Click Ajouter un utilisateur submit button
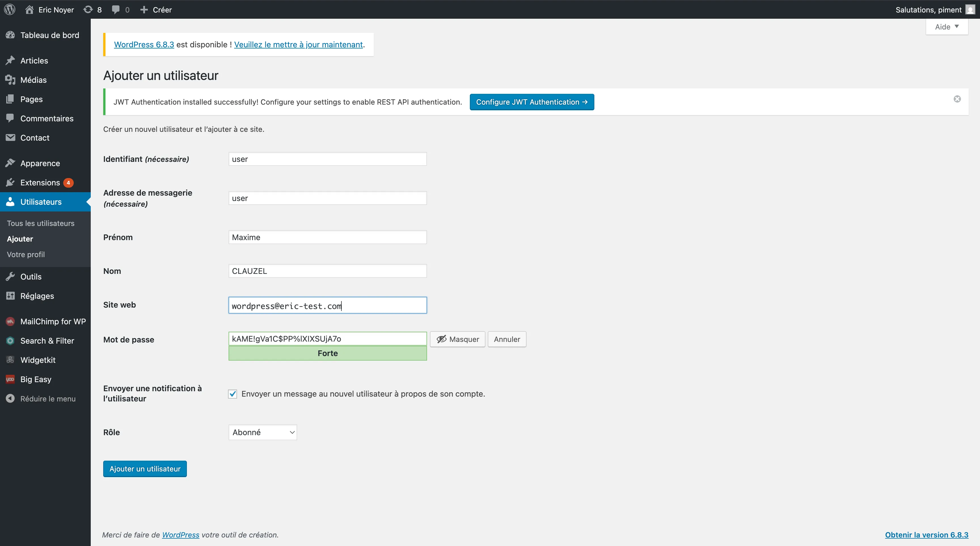Viewport: 980px width, 546px height. [145, 469]
